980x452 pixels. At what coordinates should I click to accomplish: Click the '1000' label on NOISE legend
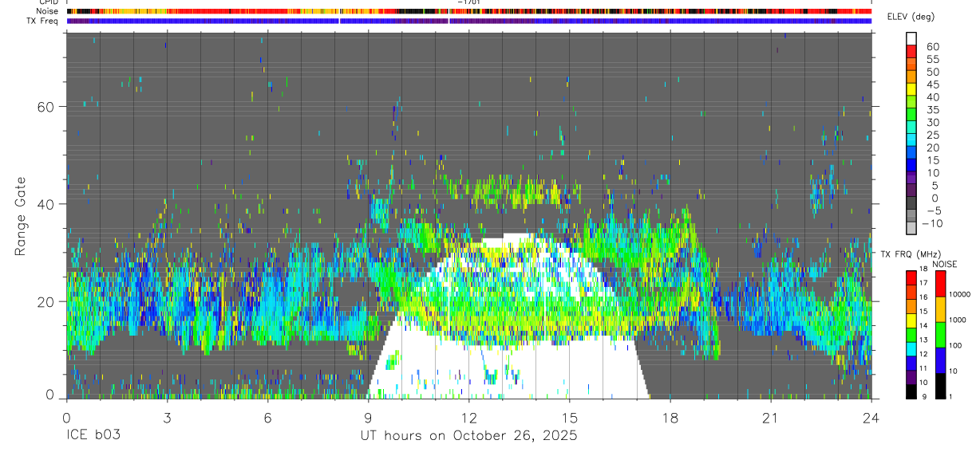pos(958,320)
